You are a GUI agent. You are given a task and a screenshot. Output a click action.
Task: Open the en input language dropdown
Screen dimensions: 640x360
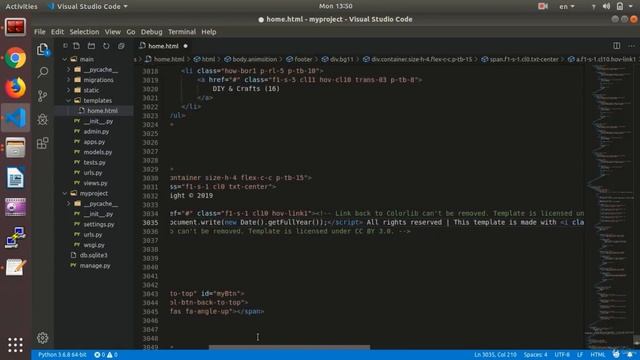567,6
